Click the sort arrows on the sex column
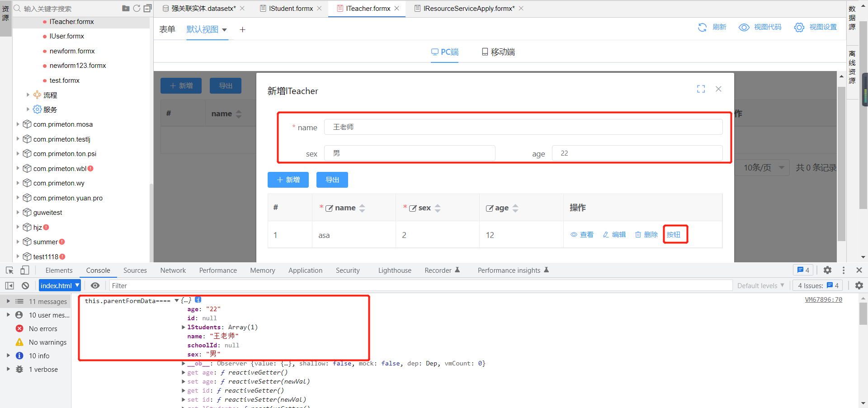This screenshot has width=868, height=408. [x=438, y=208]
